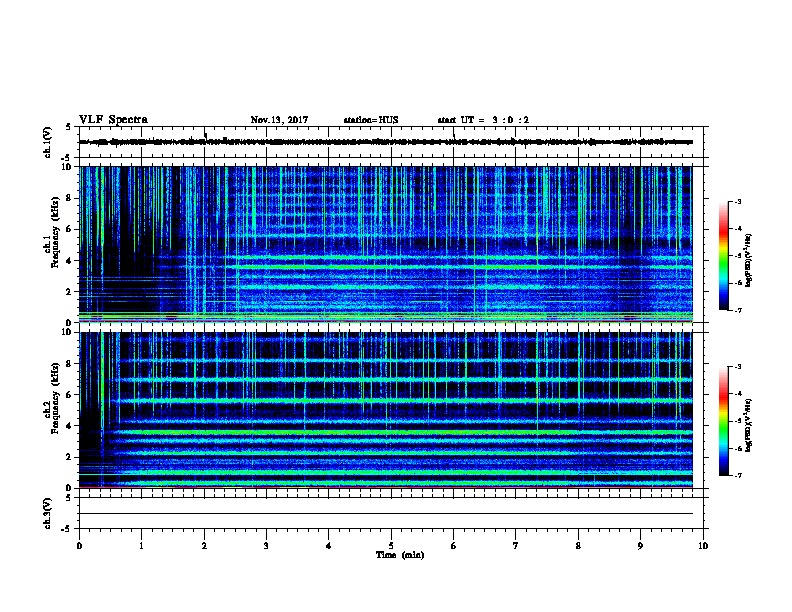
Task: Click the ch.2 spectrogram colorbar gradient
Action: pyautogui.click(x=724, y=421)
